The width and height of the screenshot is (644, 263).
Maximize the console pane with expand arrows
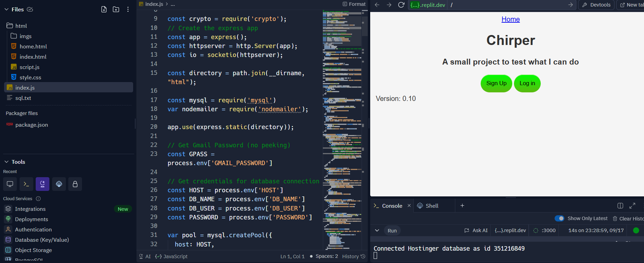632,206
